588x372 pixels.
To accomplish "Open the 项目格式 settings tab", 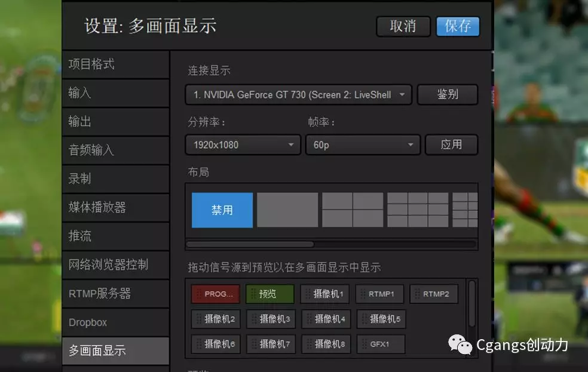I will (x=115, y=64).
